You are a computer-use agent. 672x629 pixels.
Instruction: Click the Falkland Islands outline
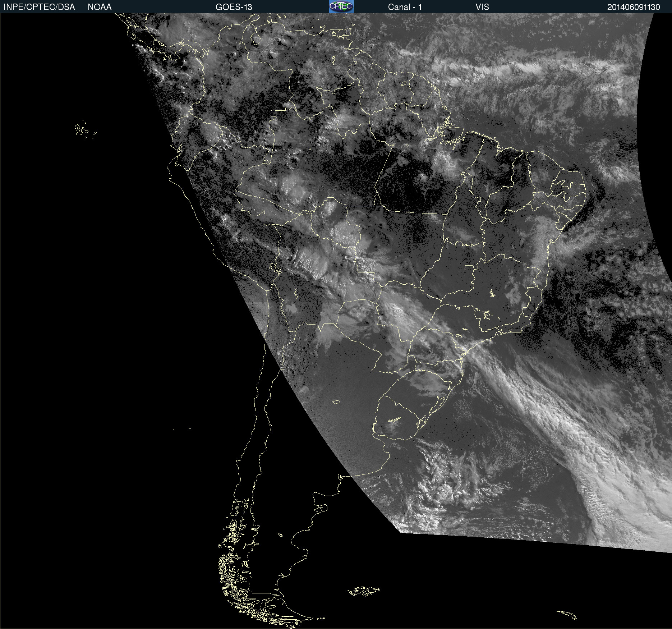pos(364,591)
